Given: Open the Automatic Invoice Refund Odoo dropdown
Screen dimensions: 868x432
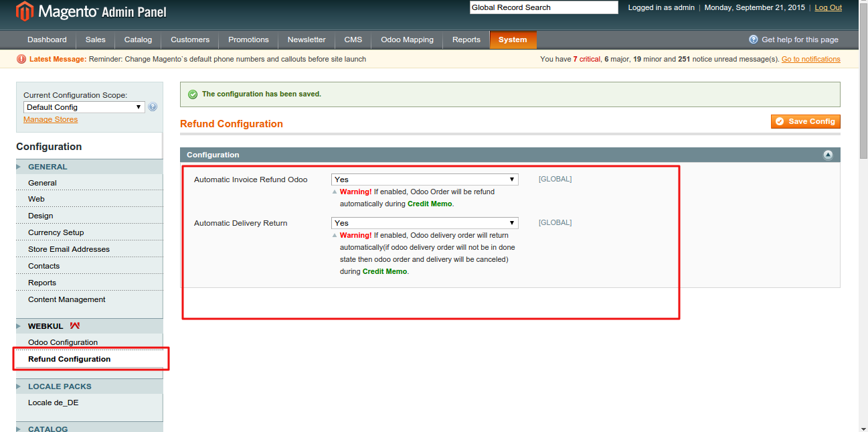Looking at the screenshot, I should point(425,179).
